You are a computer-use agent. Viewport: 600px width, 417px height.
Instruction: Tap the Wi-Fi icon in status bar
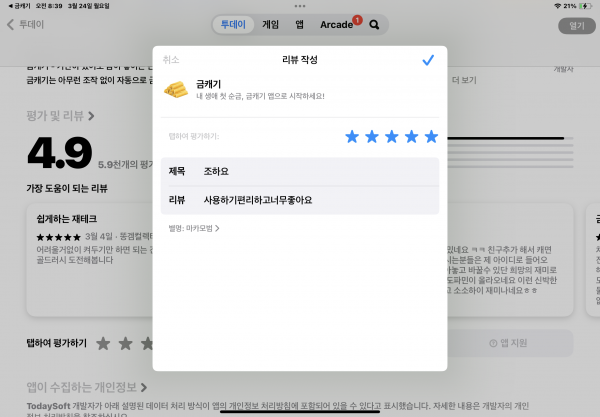[x=558, y=6]
